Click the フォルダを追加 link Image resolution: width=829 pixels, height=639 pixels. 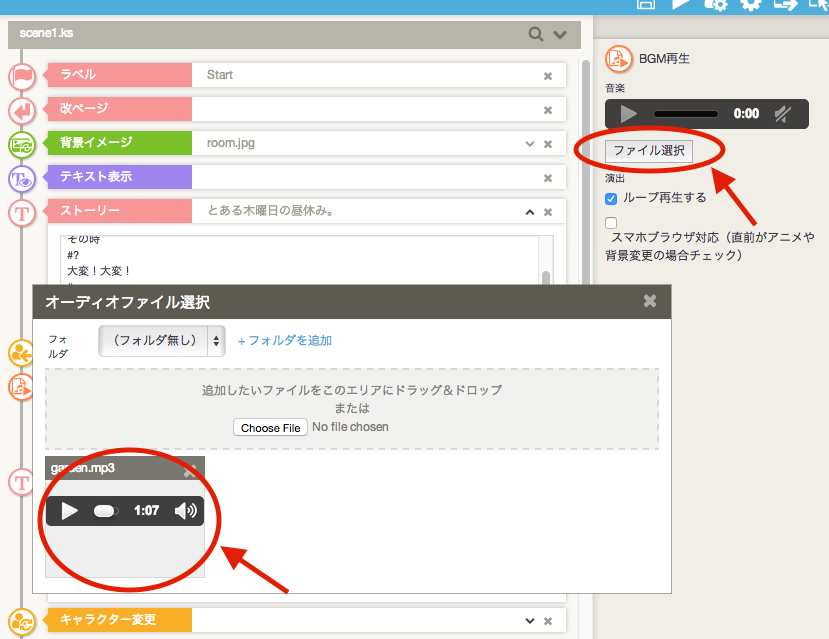pos(284,341)
